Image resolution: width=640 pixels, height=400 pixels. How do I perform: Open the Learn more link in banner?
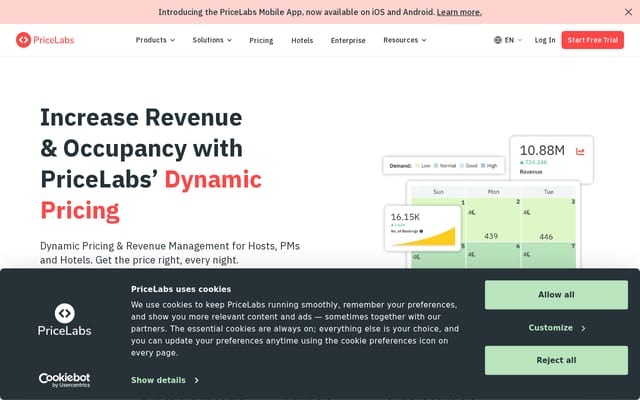(459, 12)
